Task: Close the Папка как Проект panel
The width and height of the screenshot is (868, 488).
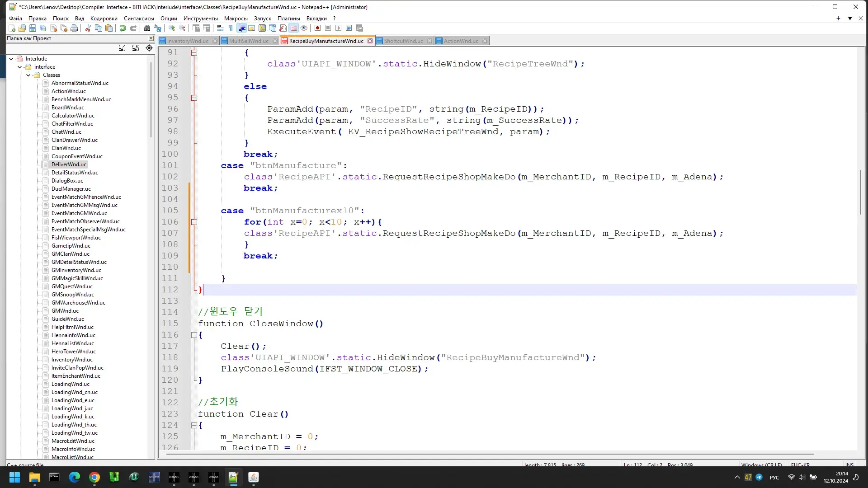Action: click(151, 38)
